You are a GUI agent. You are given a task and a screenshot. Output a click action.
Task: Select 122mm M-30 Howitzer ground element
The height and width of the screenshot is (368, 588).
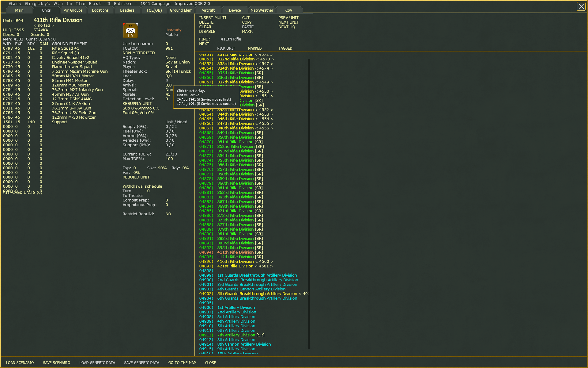click(x=74, y=117)
